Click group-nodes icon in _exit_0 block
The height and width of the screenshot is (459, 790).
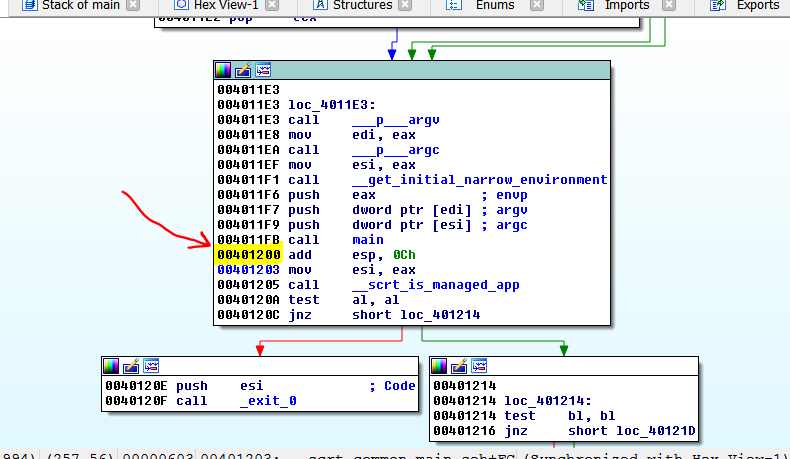[151, 365]
